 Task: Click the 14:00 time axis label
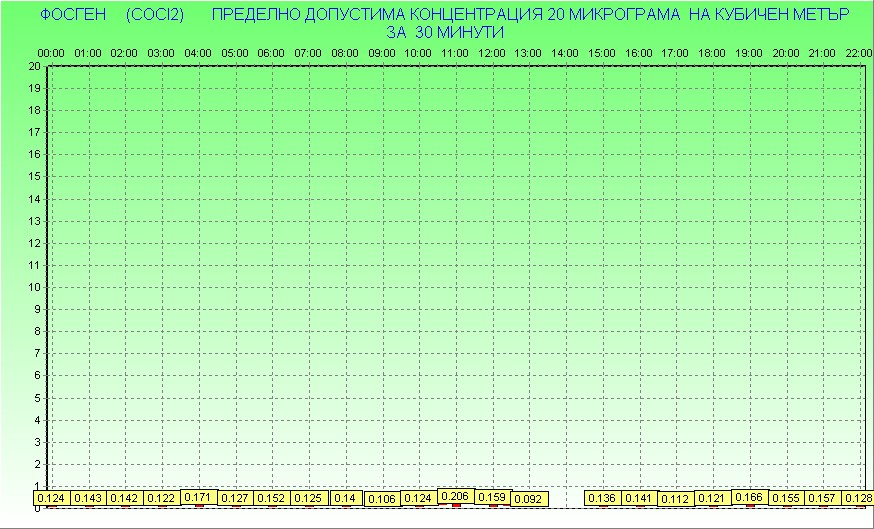pyautogui.click(x=565, y=52)
